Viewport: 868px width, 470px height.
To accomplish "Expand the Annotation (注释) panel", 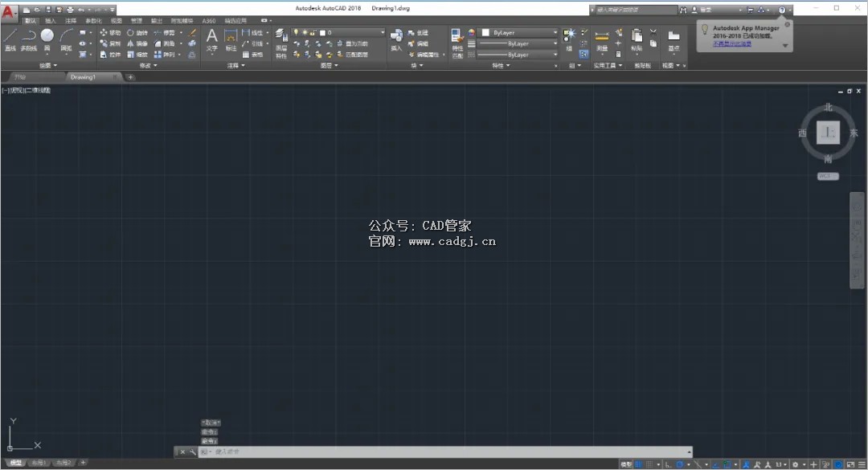I will point(235,65).
